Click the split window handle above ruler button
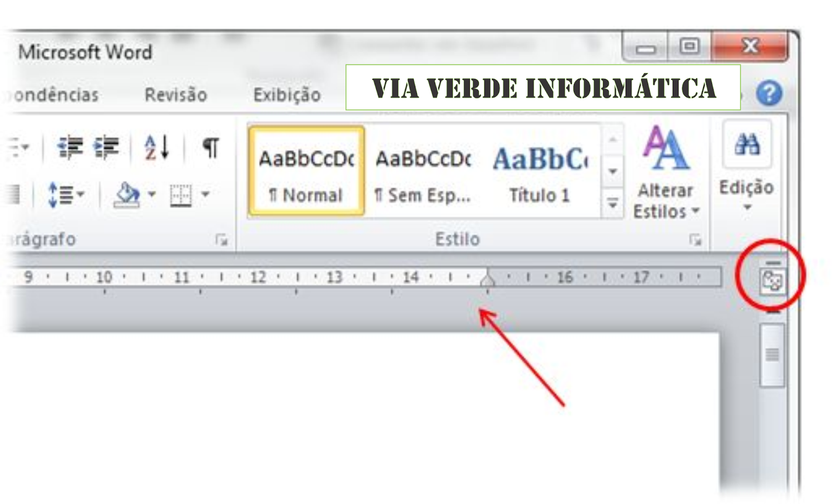Screen dimensions: 837x504 coord(773,262)
